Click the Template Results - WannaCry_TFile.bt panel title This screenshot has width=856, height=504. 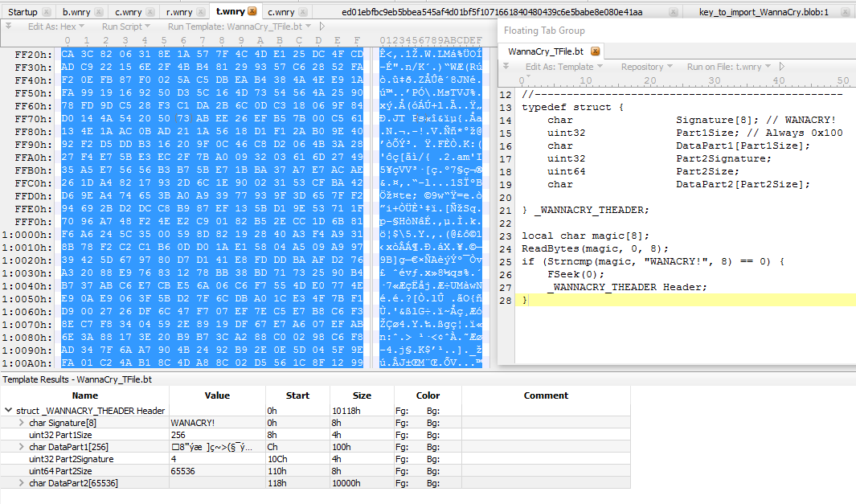tap(77, 379)
